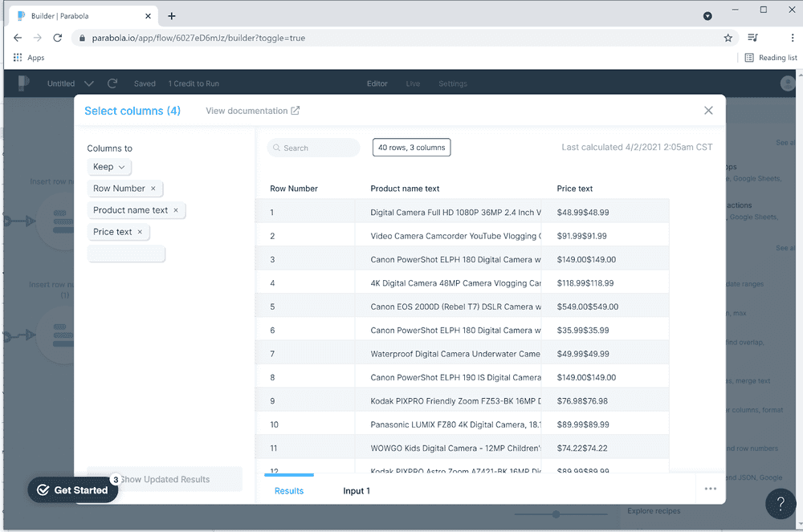Remove the Row Number column tag
The width and height of the screenshot is (803, 532).
153,189
